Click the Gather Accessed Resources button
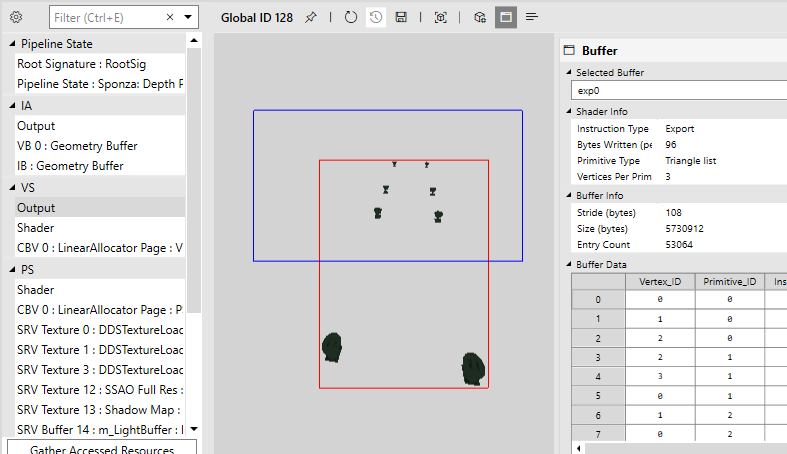This screenshot has height=454, width=787. click(102, 448)
